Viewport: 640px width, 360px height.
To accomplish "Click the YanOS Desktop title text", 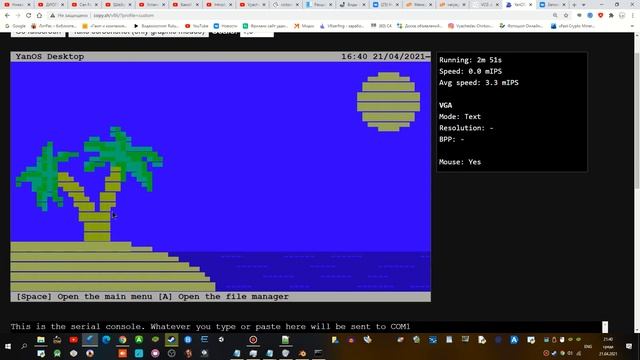I will click(50, 57).
